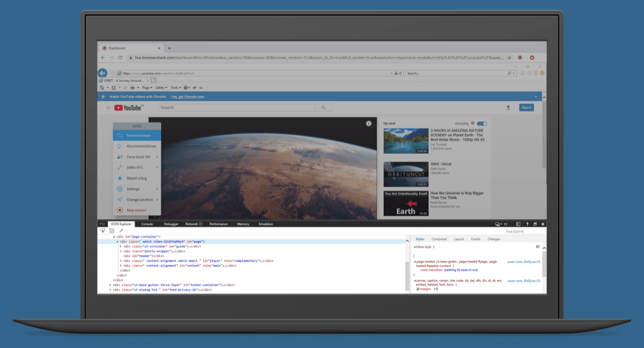644x348 pixels.
Task: Open the YouTube hamburger guide menu
Action: pyautogui.click(x=108, y=108)
